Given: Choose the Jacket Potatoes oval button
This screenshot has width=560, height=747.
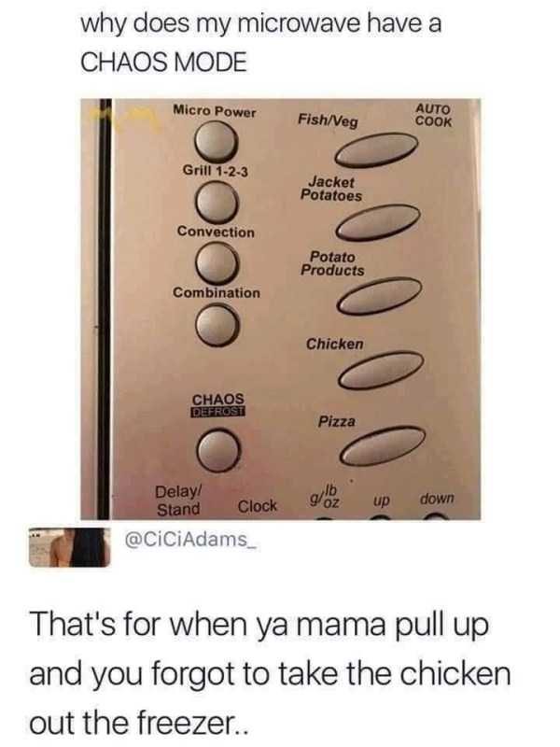Looking at the screenshot, I should point(378,221).
